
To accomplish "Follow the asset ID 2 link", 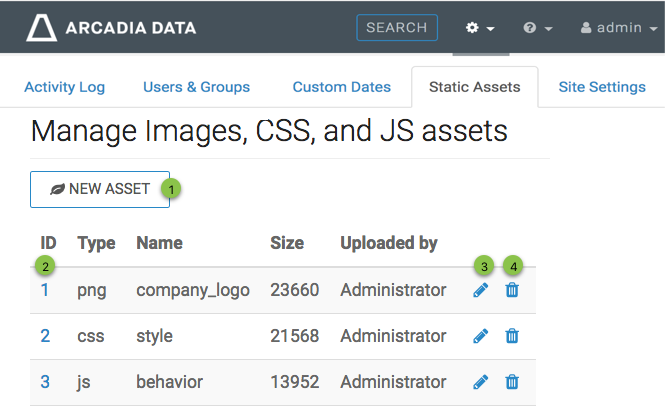I will 45,336.
